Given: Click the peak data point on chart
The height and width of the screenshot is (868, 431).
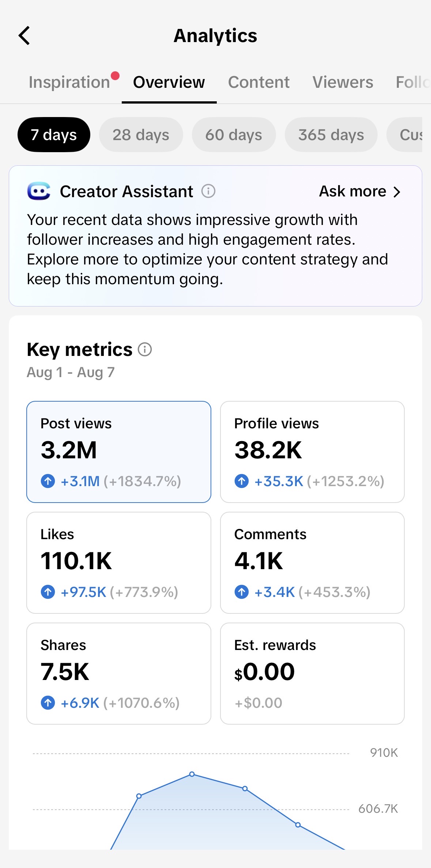Looking at the screenshot, I should pyautogui.click(x=192, y=774).
